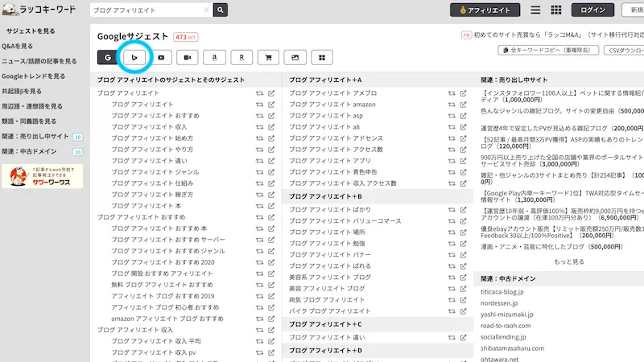Viewport: 644px width, 362px height.
Task: Select the four-square grid suggest source
Action: click(x=322, y=57)
